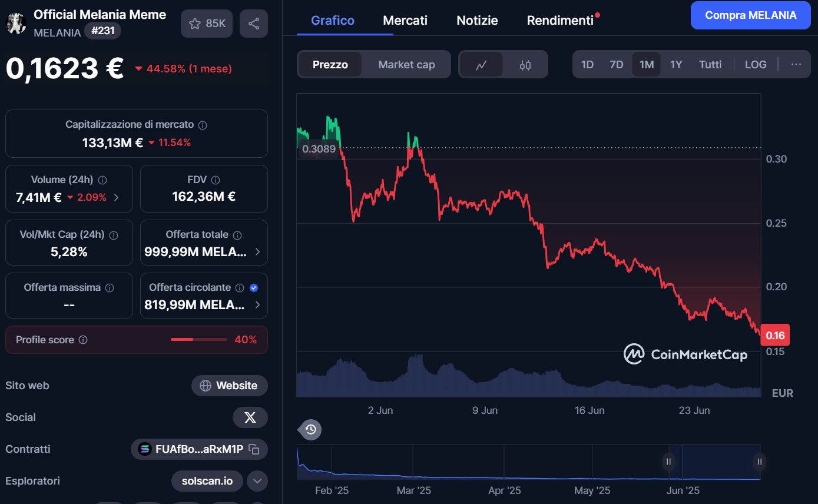This screenshot has height=504, width=818.
Task: Click the history clock icon under chart
Action: pyautogui.click(x=311, y=430)
